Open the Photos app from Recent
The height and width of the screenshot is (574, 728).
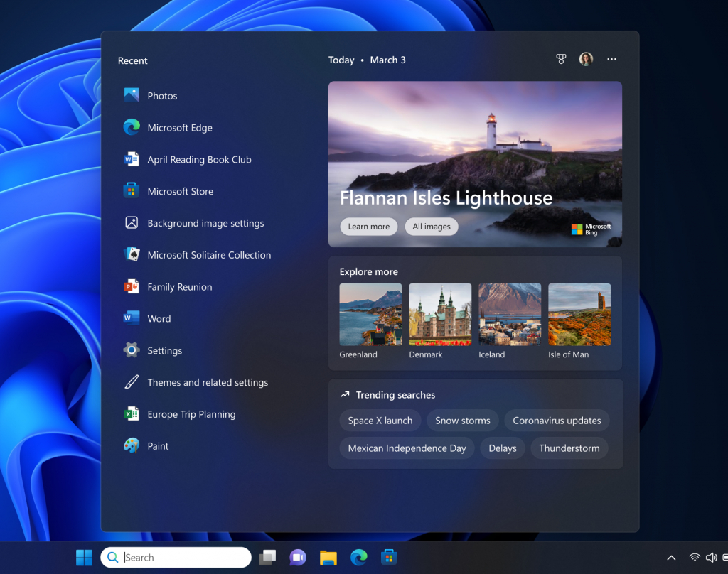(162, 95)
